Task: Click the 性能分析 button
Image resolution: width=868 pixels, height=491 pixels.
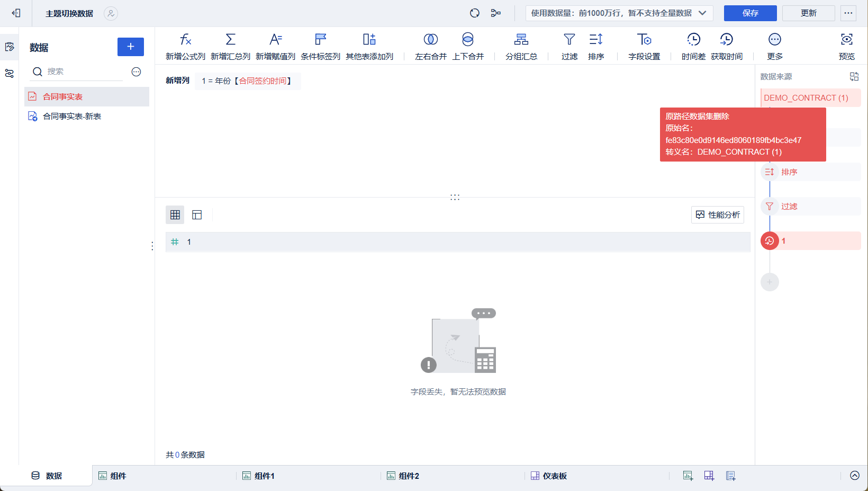Action: click(x=718, y=215)
